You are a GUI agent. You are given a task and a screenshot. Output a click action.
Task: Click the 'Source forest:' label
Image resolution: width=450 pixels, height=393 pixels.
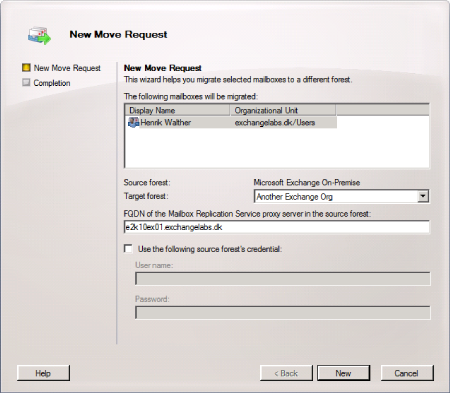tap(147, 182)
